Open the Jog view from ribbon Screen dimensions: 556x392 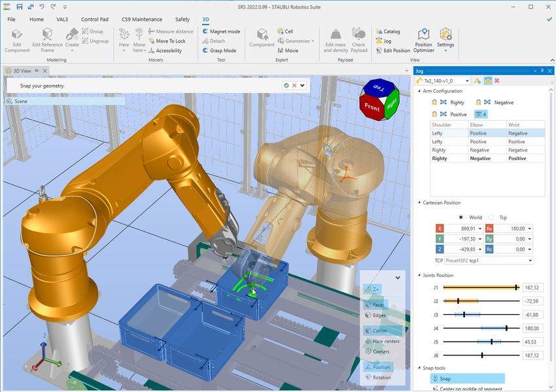pos(384,41)
